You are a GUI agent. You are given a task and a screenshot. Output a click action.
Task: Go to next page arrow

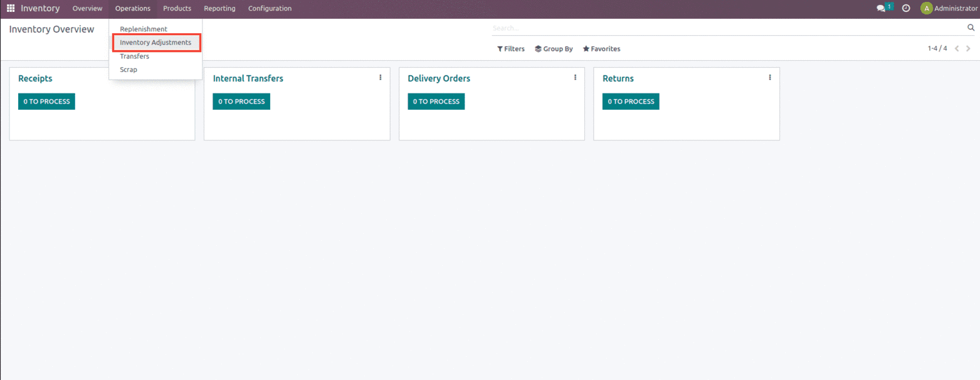tap(969, 48)
